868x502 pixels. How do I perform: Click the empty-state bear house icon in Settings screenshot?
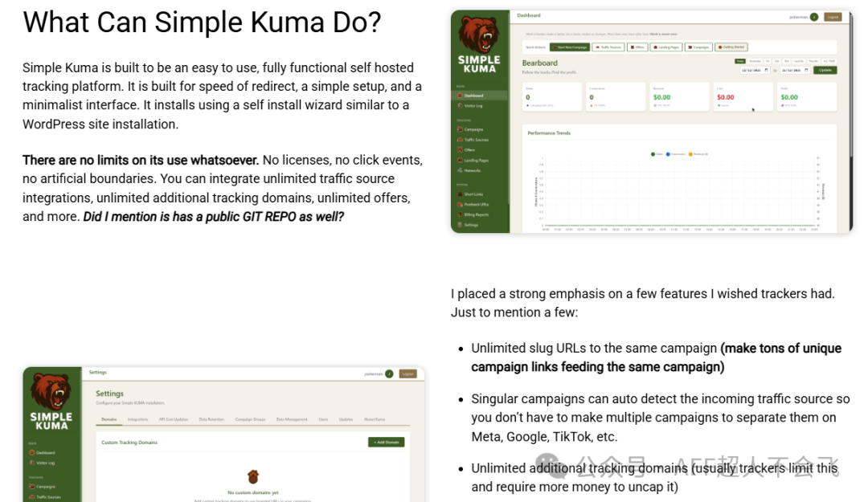tap(253, 476)
